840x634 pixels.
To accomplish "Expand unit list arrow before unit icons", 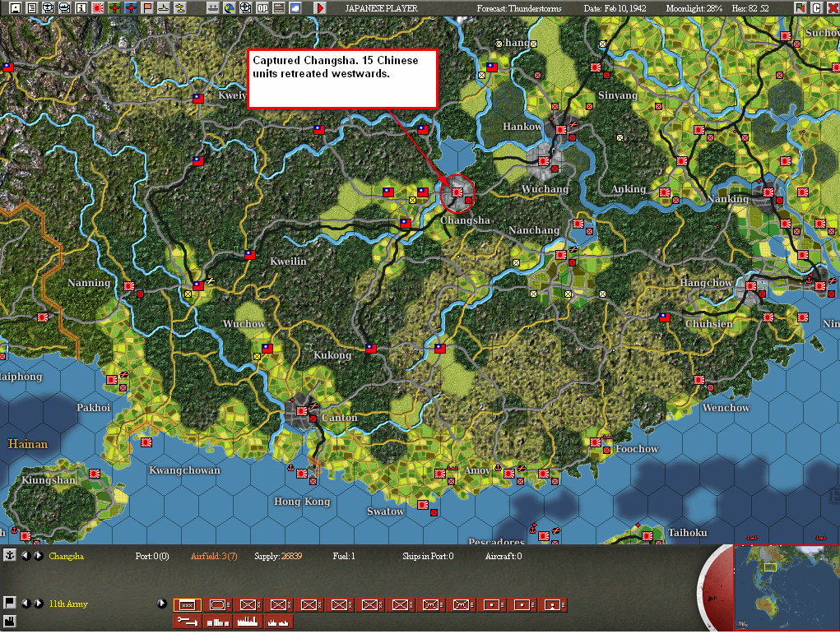I will pos(162,604).
